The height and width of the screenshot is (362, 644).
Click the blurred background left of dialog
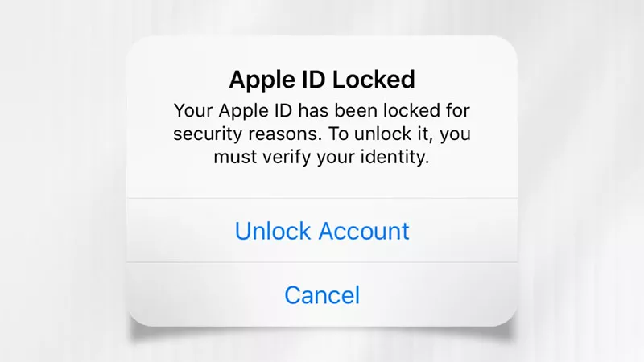[62, 180]
